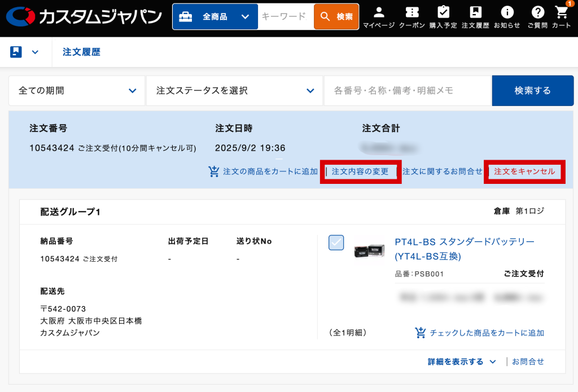Focus the キーワード search input field

coord(285,17)
